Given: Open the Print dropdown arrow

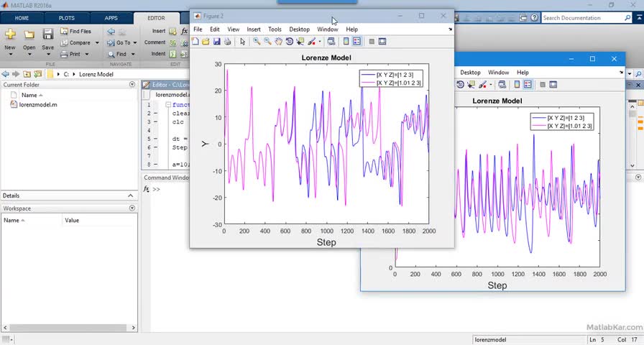Looking at the screenshot, I should coord(87,54).
